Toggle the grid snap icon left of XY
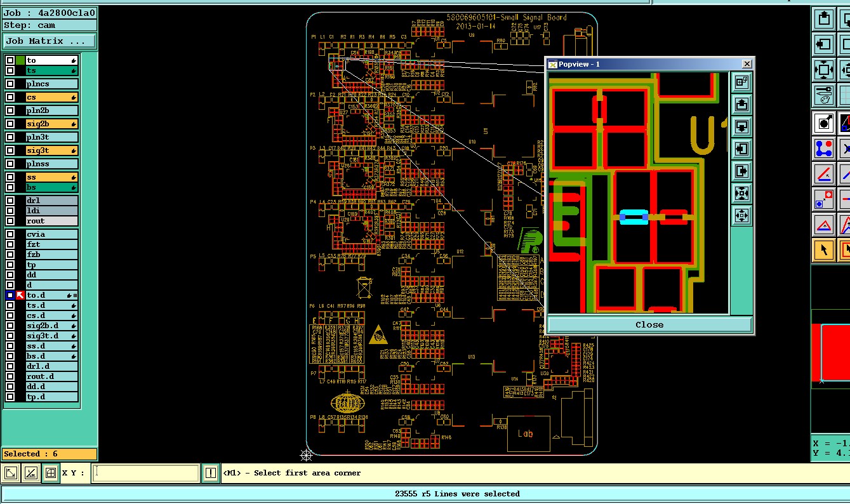 51,473
